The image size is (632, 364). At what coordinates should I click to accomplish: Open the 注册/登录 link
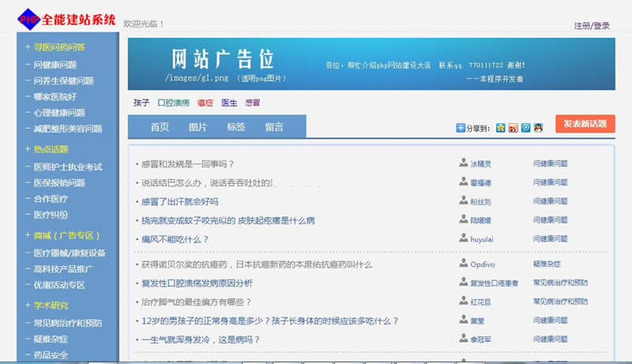tap(592, 26)
